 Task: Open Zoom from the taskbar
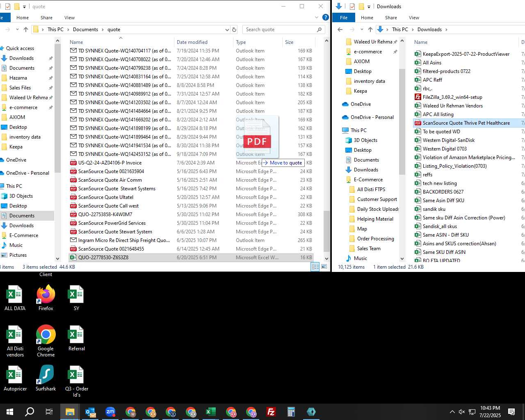pos(110,412)
